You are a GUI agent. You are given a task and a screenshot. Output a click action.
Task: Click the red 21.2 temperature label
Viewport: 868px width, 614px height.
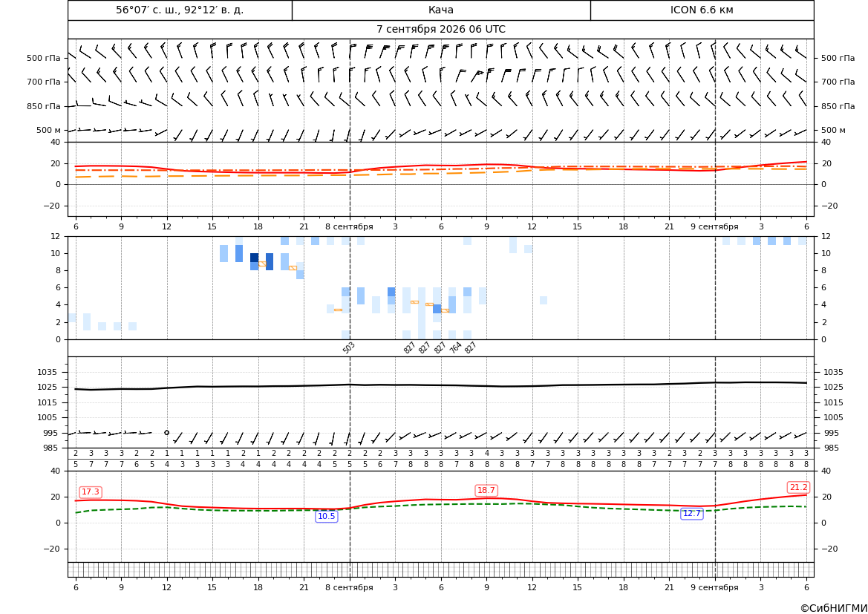tap(798, 487)
